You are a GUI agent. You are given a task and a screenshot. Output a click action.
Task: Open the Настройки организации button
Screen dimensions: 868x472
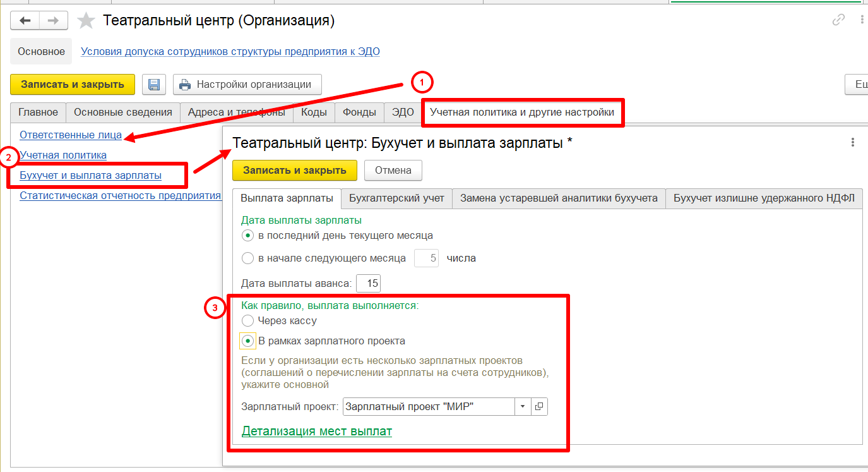(x=247, y=85)
